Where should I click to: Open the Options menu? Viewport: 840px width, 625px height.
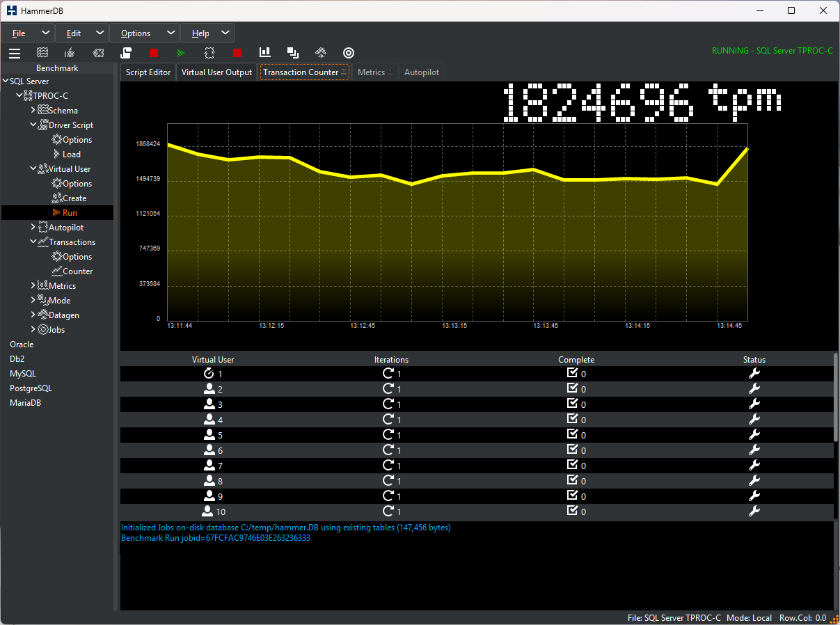tap(145, 33)
